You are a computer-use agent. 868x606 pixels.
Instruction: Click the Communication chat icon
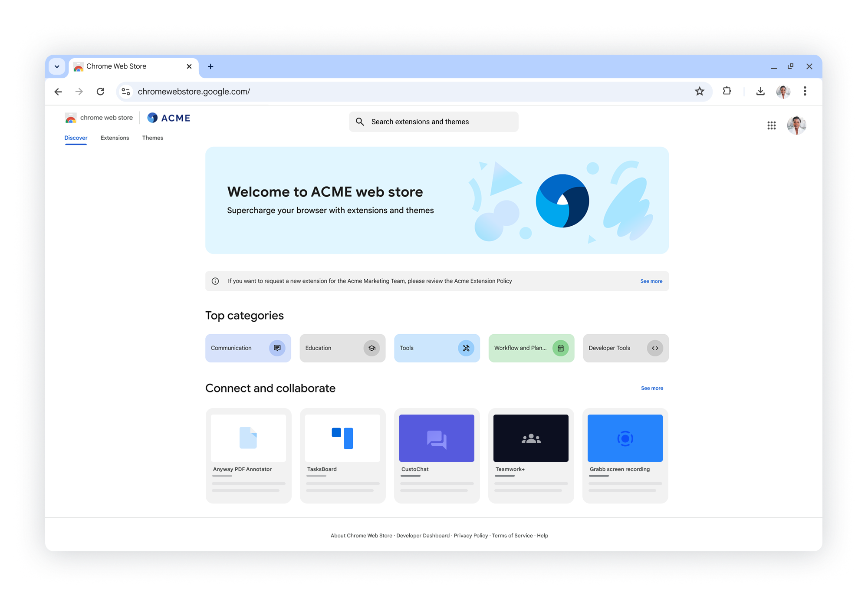(277, 348)
